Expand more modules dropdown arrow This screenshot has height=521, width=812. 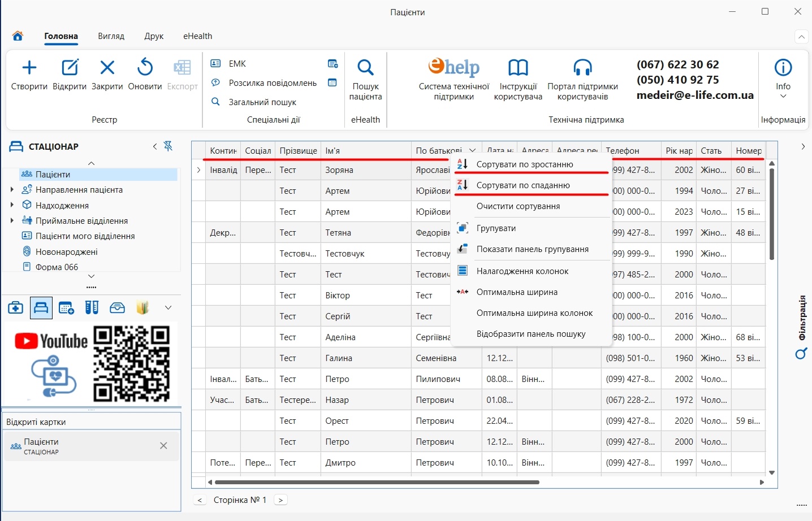pyautogui.click(x=168, y=308)
